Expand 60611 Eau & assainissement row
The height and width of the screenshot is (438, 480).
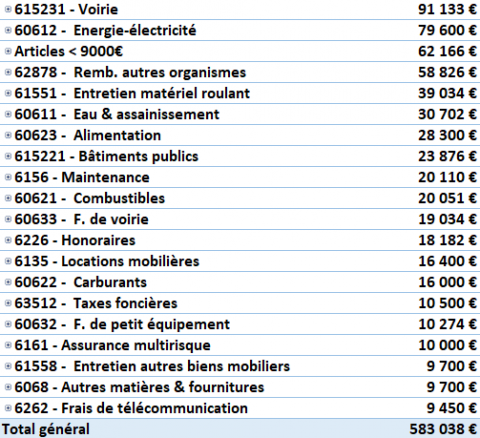click(x=8, y=114)
